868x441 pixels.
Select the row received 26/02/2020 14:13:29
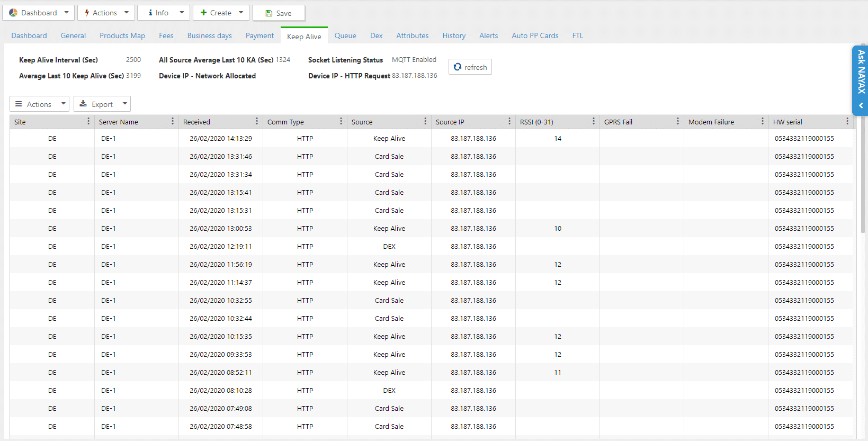[x=431, y=139]
